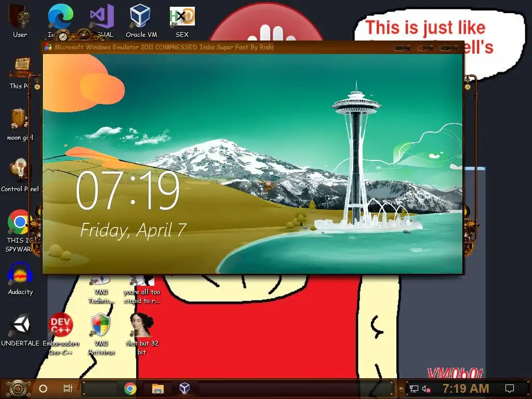Open the VMO Technic desktop icon
The height and width of the screenshot is (399, 532).
point(101,290)
